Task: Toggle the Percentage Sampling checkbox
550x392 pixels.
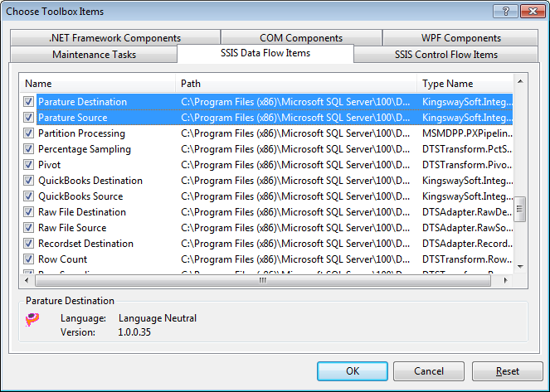Action: click(28, 149)
